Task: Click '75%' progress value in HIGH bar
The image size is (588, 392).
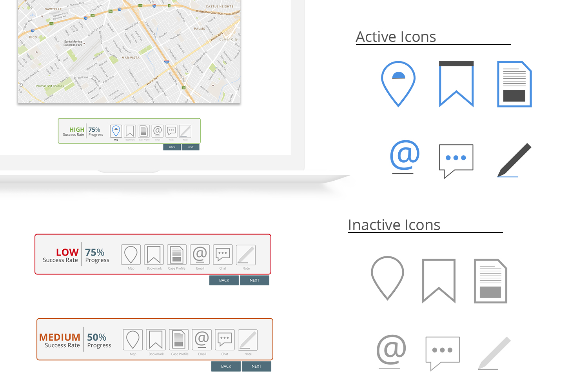Action: pyautogui.click(x=94, y=129)
